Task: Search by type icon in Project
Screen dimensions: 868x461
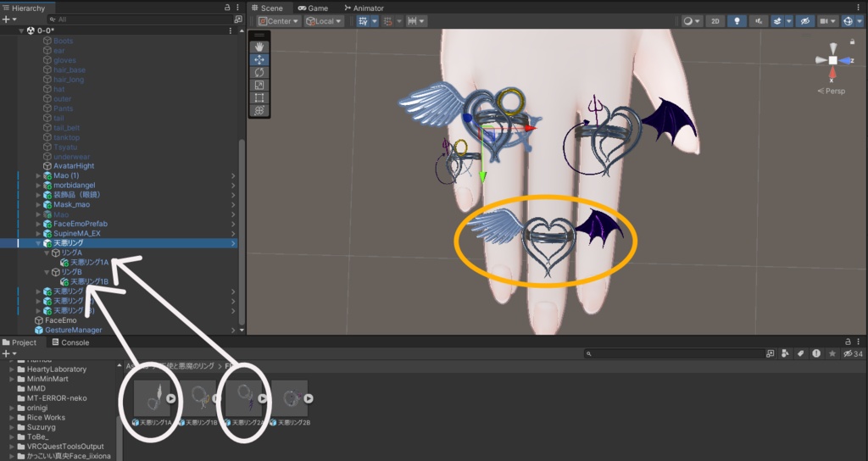Action: (784, 353)
